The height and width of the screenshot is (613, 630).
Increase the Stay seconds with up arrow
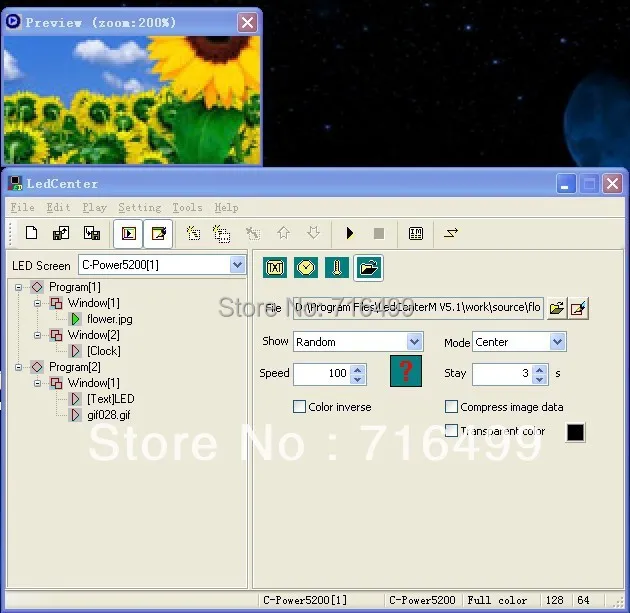coord(540,369)
